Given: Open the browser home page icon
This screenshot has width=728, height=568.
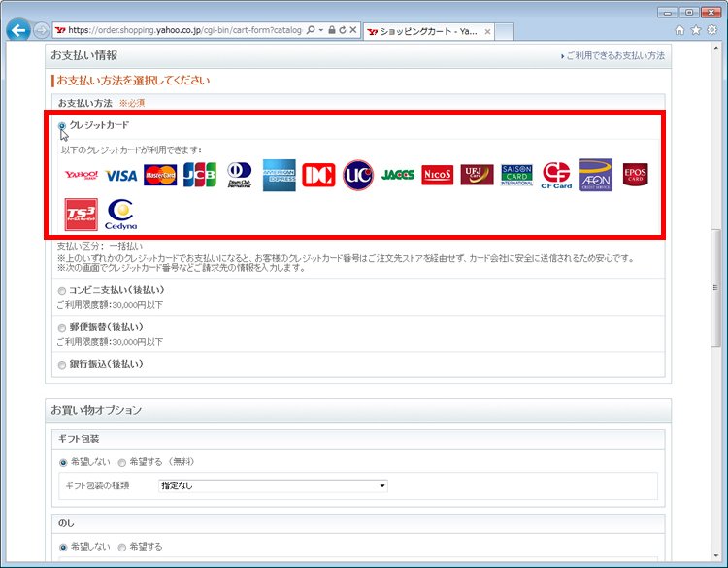Looking at the screenshot, I should pyautogui.click(x=679, y=30).
